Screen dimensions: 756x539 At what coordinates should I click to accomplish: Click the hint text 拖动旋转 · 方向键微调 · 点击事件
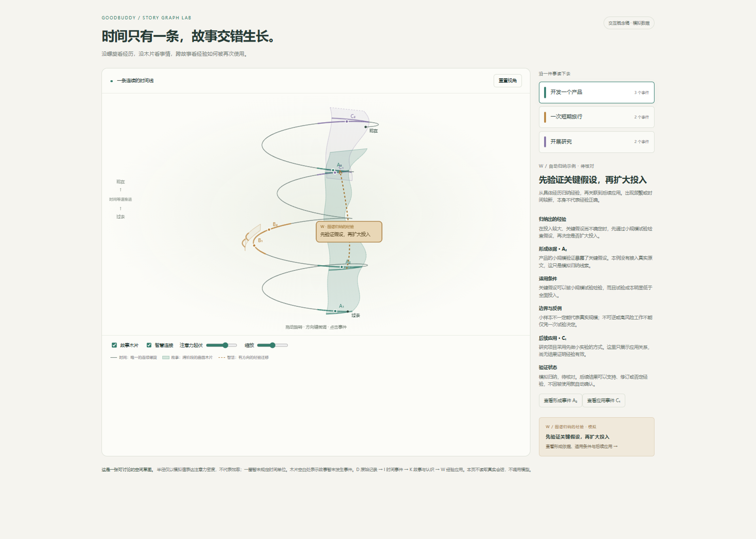316,327
